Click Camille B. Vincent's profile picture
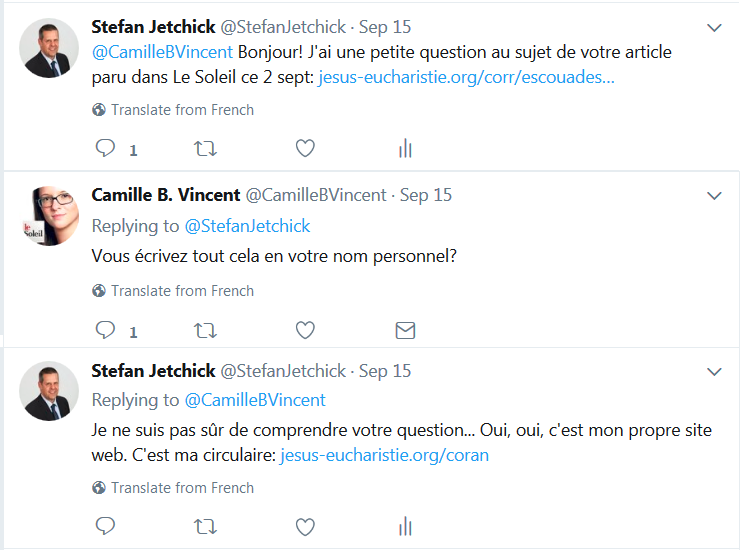This screenshot has height=550, width=742. [x=49, y=215]
